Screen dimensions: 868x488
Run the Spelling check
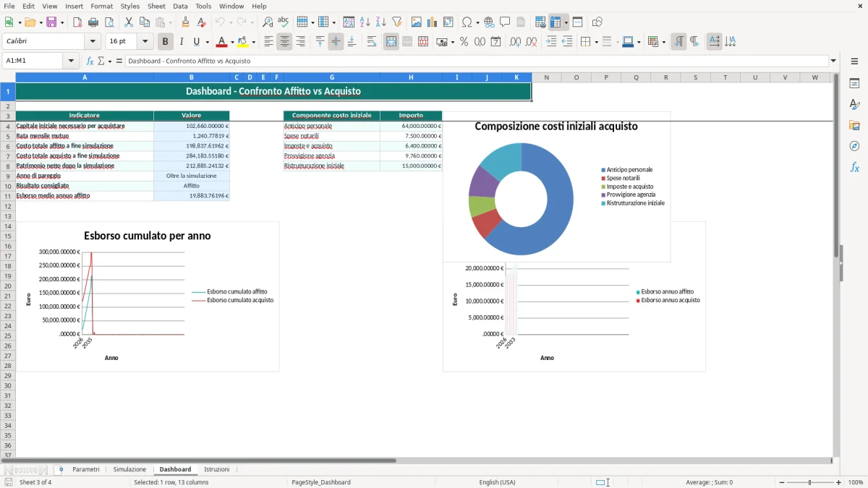coord(284,22)
